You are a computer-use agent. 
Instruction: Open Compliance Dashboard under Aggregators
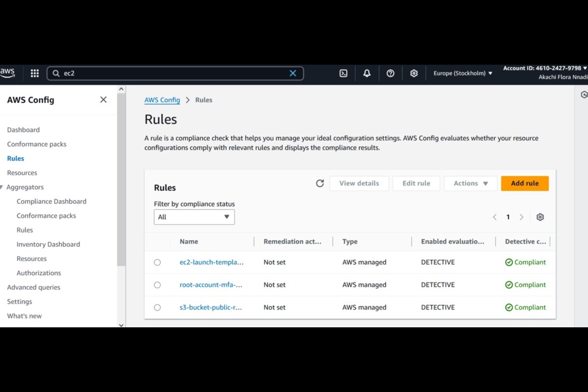51,201
